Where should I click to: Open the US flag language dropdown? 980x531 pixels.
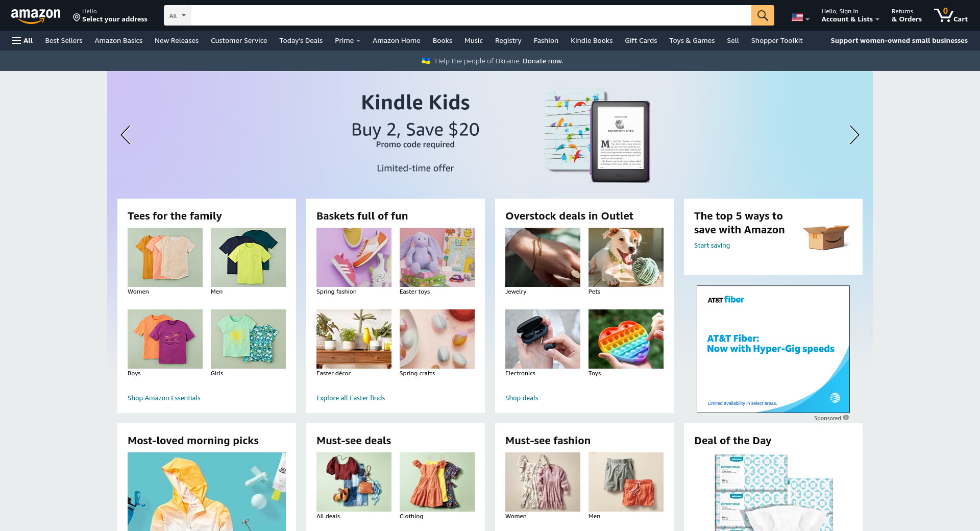click(x=800, y=17)
